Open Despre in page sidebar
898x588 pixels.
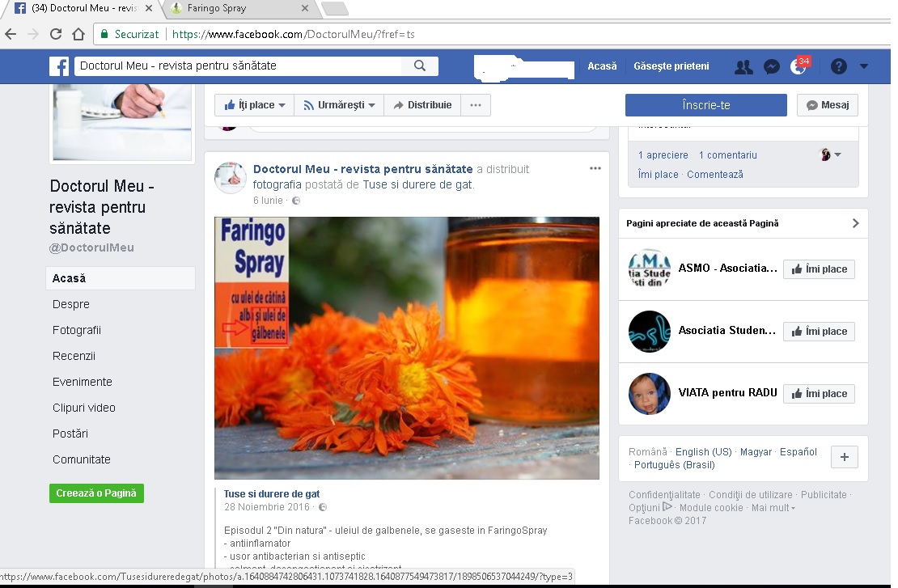click(x=71, y=304)
